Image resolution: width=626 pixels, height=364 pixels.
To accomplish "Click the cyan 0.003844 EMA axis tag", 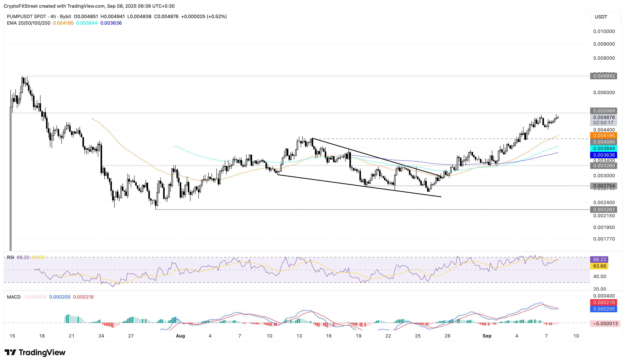I will (604, 148).
